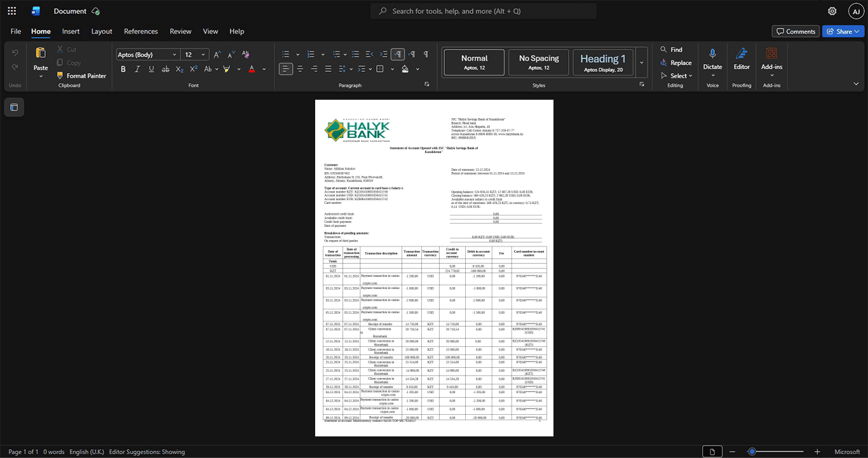Screen dimensions: 868x458
Task: Open the Help tab
Action: [x=236, y=31]
